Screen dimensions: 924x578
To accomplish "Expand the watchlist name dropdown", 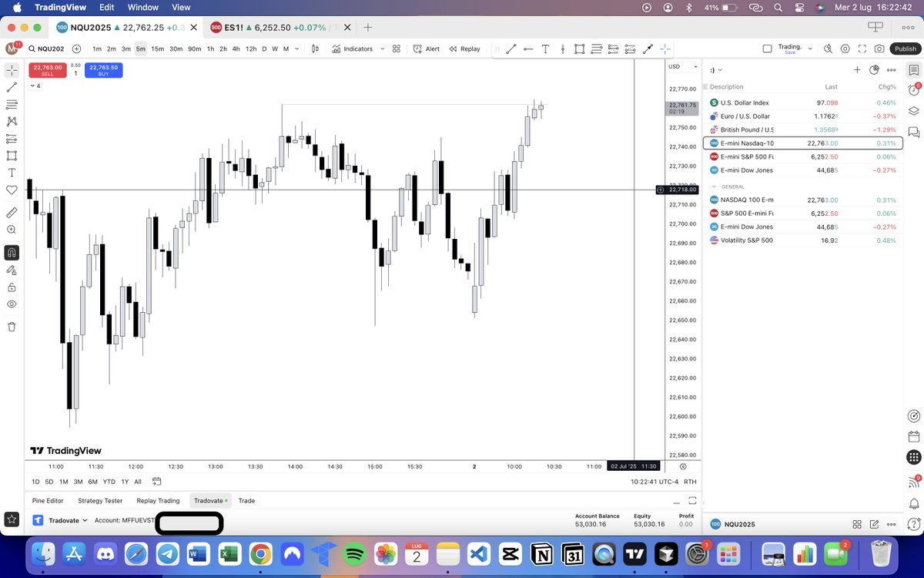I will 716,69.
